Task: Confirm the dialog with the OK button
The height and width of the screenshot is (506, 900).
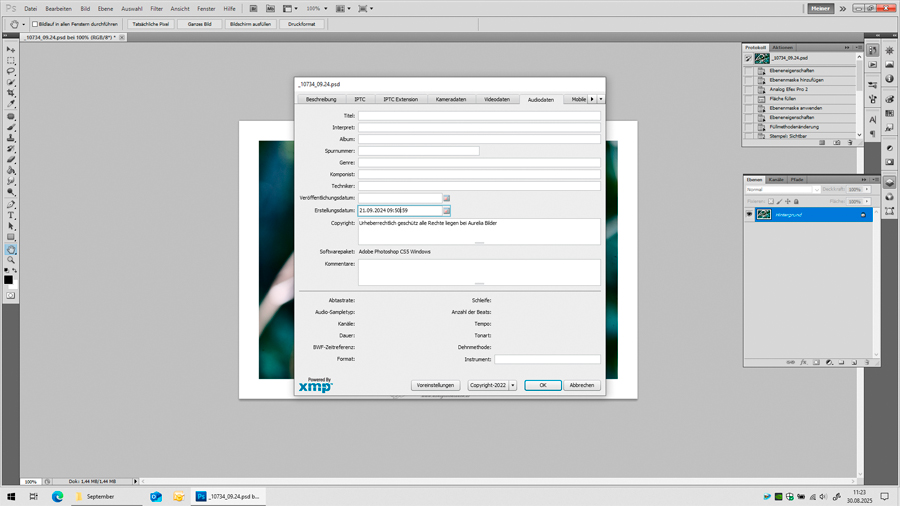Action: (543, 385)
